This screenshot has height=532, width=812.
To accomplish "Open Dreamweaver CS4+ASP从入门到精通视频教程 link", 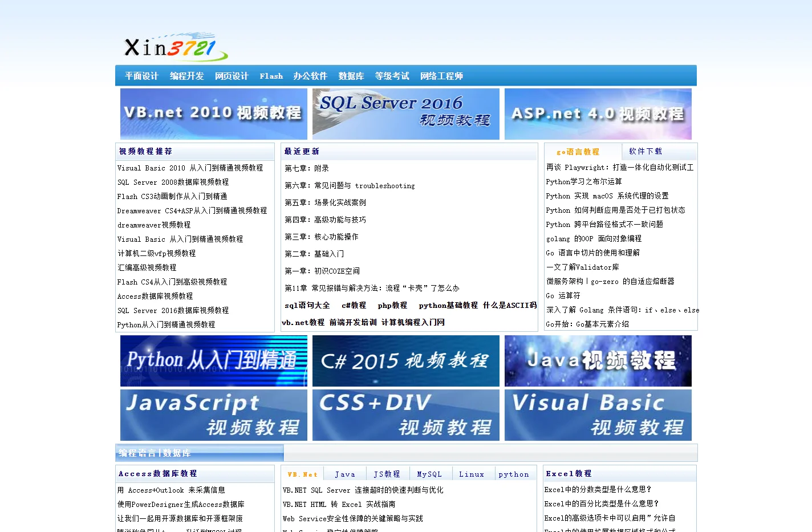I will [192, 210].
